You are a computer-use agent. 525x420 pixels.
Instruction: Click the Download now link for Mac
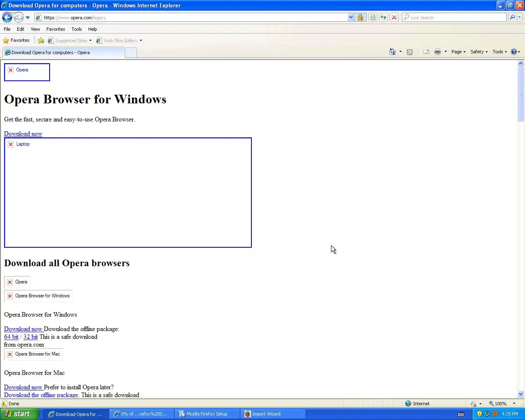[23, 387]
